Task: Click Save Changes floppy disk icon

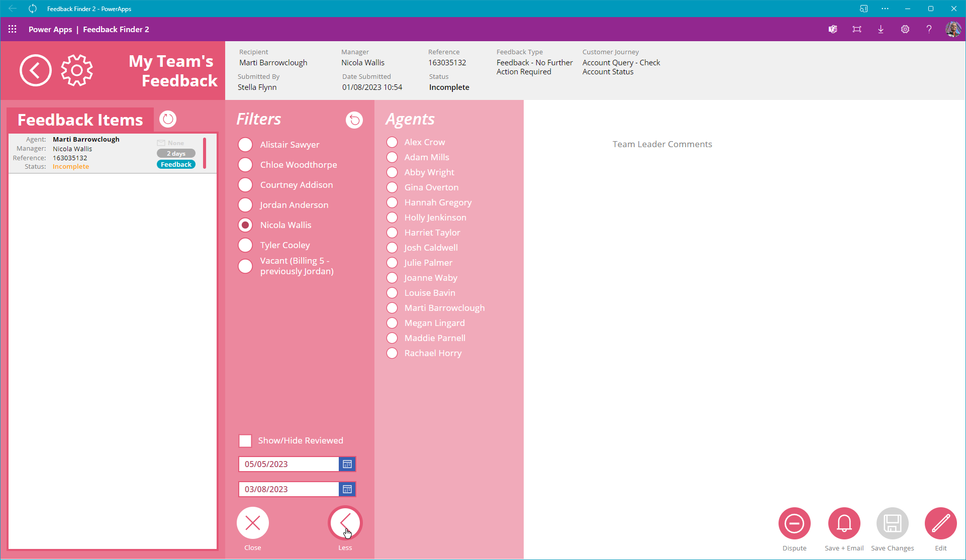Action: (892, 523)
